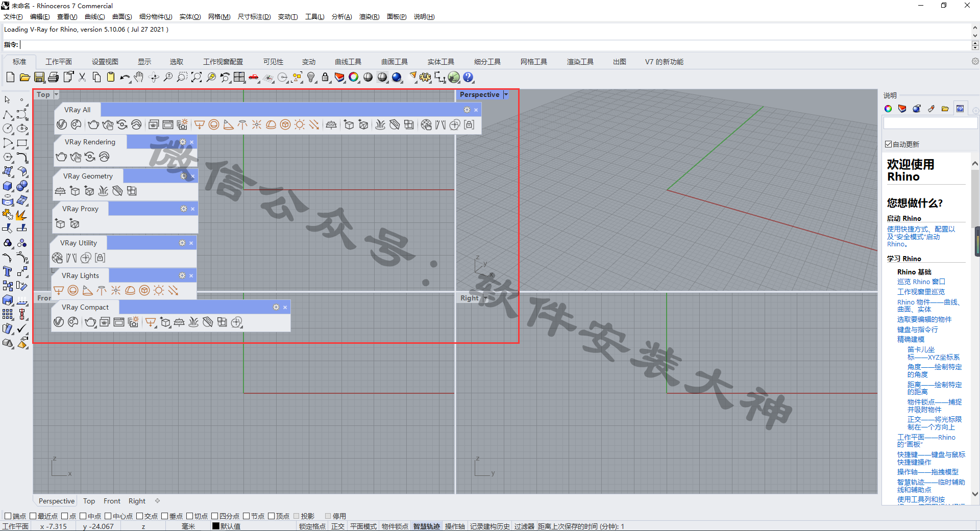
Task: Open the Right viewport dropdown arrow
Action: [485, 298]
